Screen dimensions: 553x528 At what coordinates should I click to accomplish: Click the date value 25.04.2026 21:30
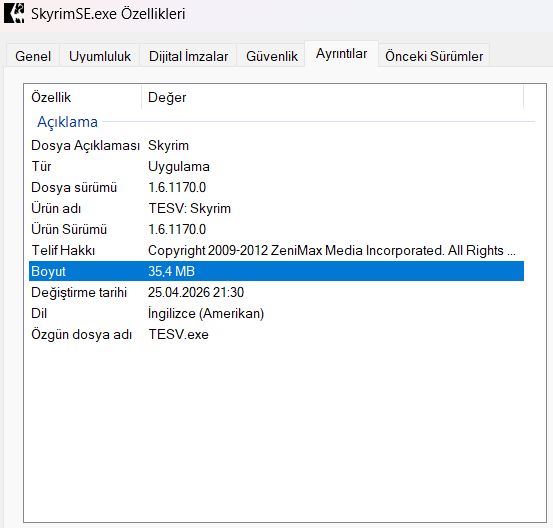pyautogui.click(x=196, y=292)
